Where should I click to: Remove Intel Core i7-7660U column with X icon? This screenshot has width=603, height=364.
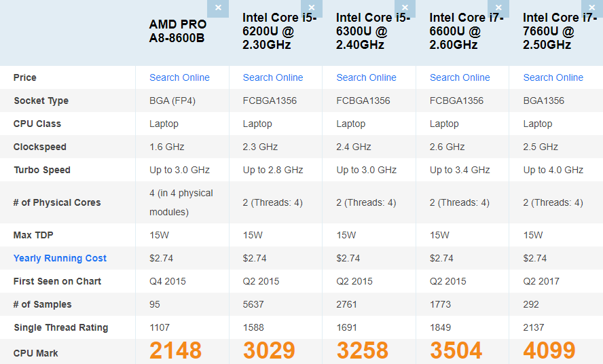tap(592, 8)
